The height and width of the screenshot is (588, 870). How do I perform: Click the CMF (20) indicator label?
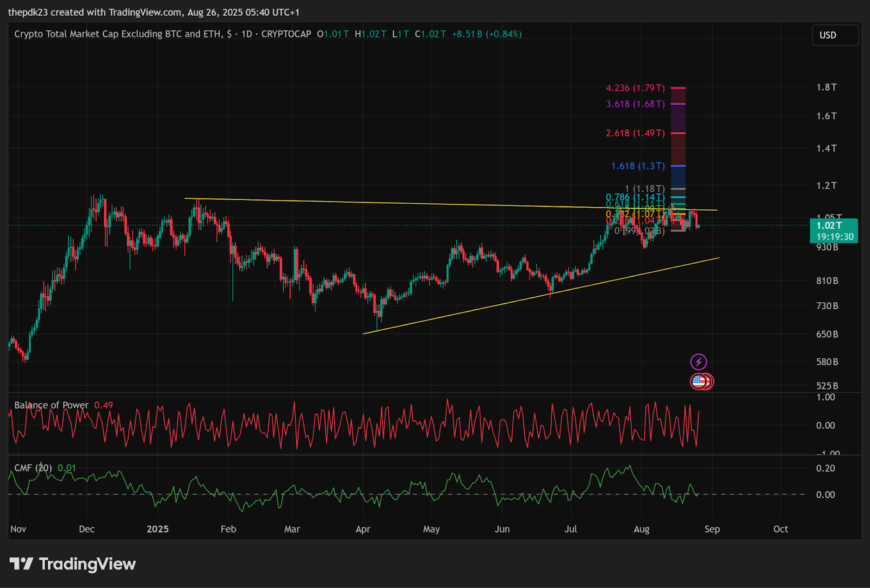tap(33, 468)
